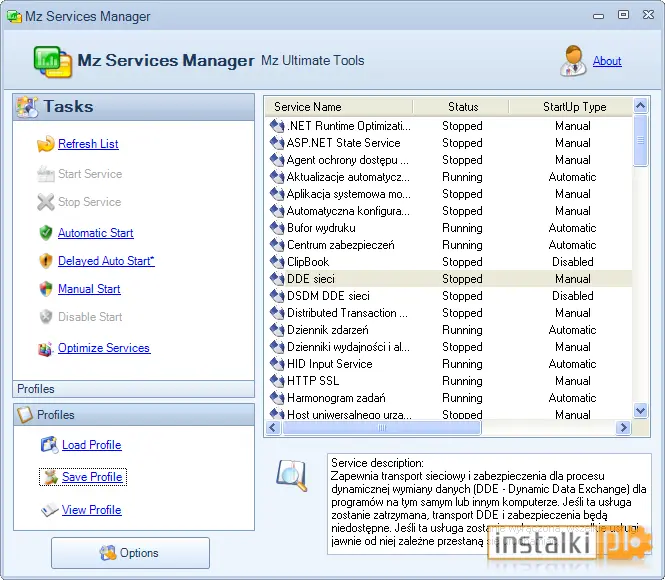Click the Stop Service label
This screenshot has width=665, height=580.
(x=89, y=202)
